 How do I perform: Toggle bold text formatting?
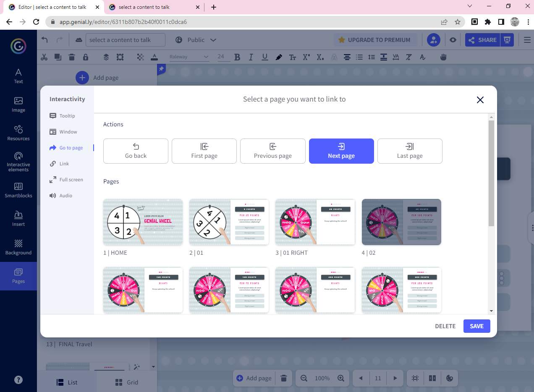(237, 57)
